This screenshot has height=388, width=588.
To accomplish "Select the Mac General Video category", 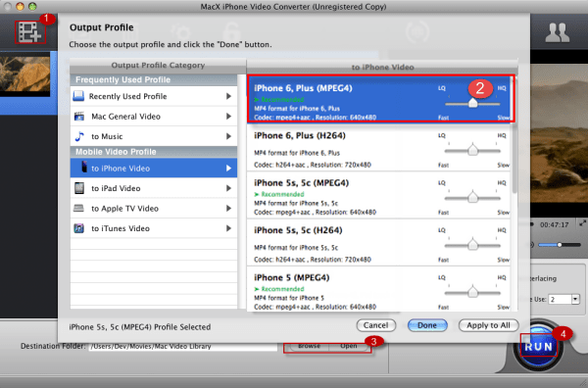I will tap(154, 117).
